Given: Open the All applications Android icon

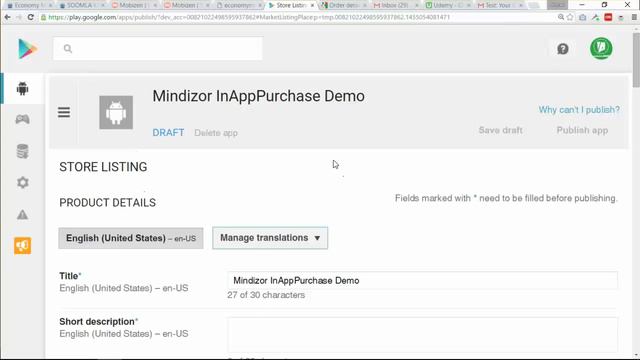Looking at the screenshot, I should coord(22,88).
